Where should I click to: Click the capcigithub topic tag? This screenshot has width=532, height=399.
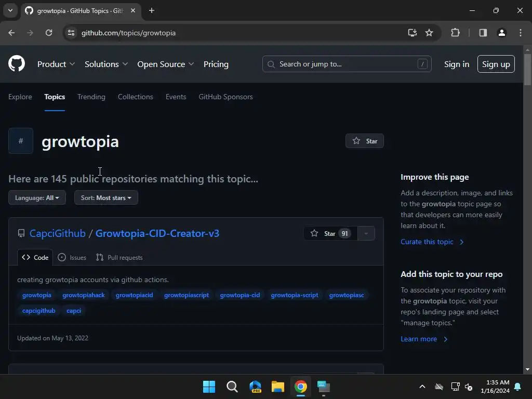[x=38, y=311]
